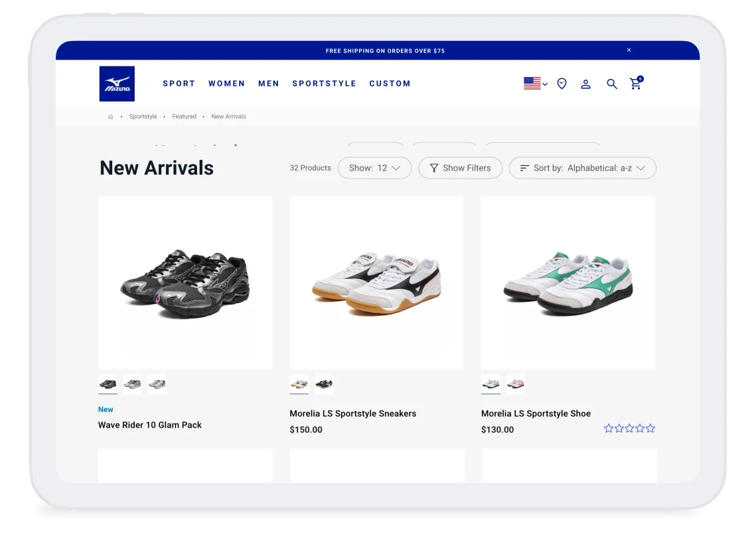Click the $130.00 price
The width and height of the screenshot is (756, 533).
497,429
